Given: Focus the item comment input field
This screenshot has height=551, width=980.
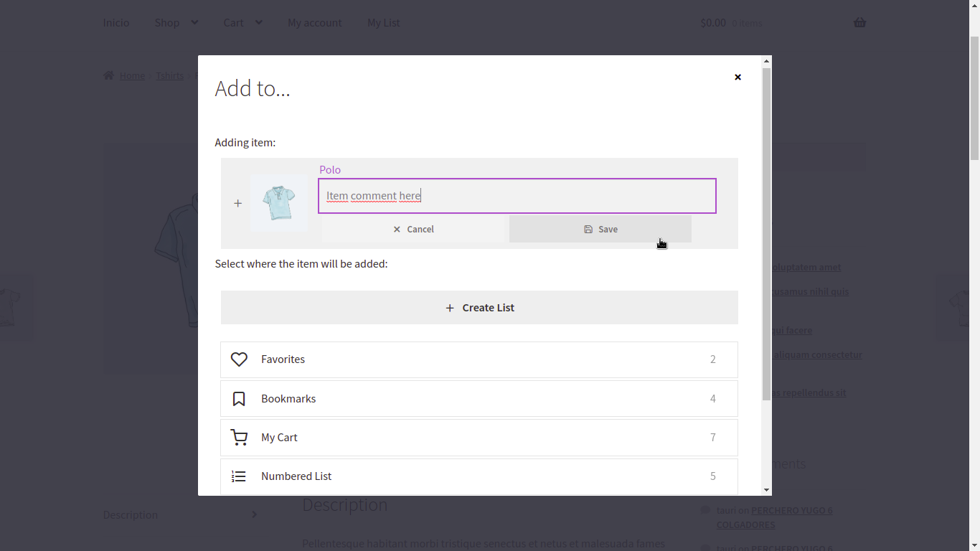Looking at the screenshot, I should [517, 196].
